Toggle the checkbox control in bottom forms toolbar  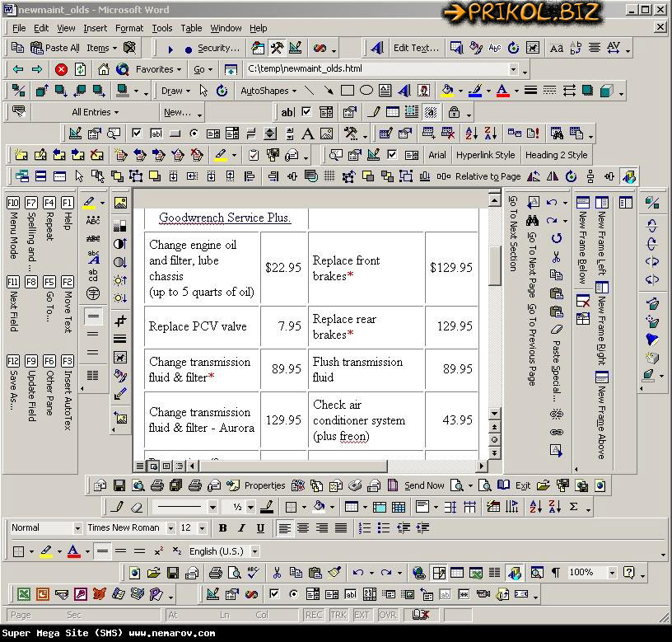[274, 594]
